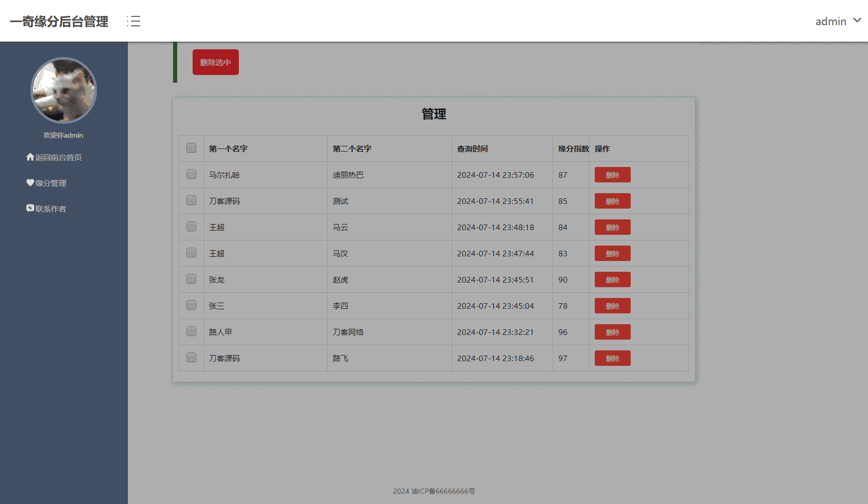Click the heart icon beside 缘分管理
868x504 pixels.
[30, 183]
